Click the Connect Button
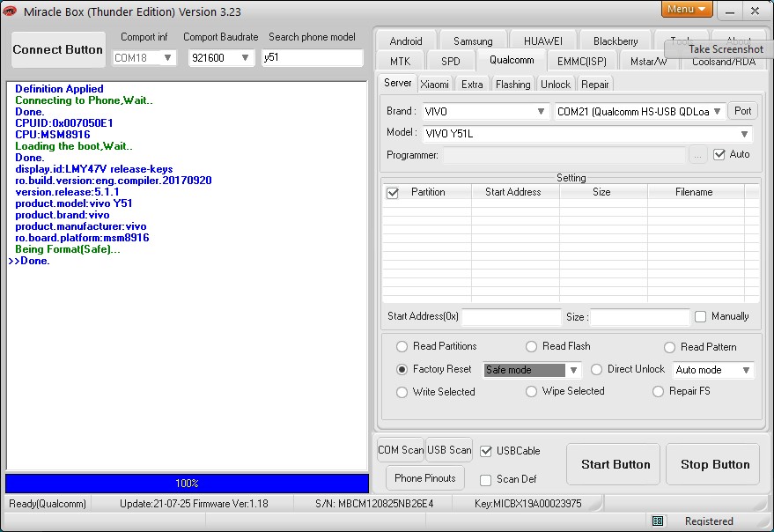This screenshot has height=532, width=774. (58, 49)
